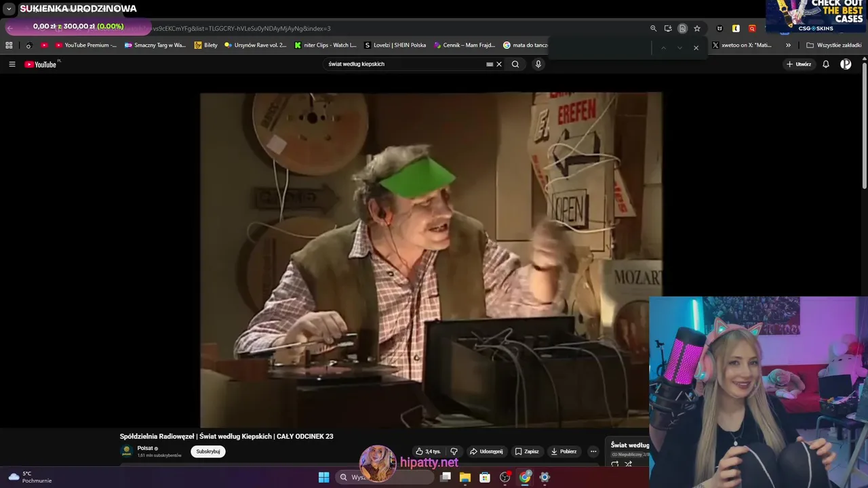The width and height of the screenshot is (868, 488).
Task: Save the video with Zapisz button
Action: (x=527, y=451)
